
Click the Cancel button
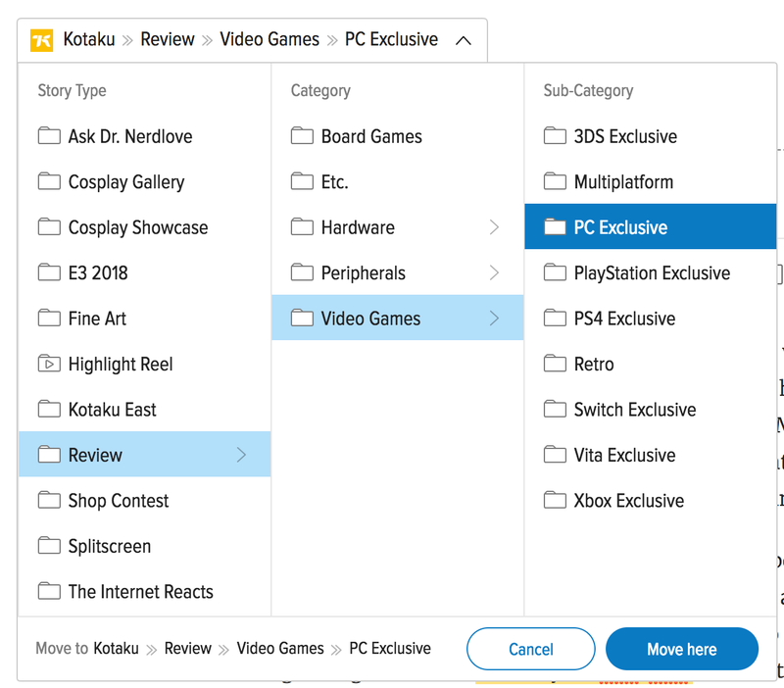click(531, 649)
